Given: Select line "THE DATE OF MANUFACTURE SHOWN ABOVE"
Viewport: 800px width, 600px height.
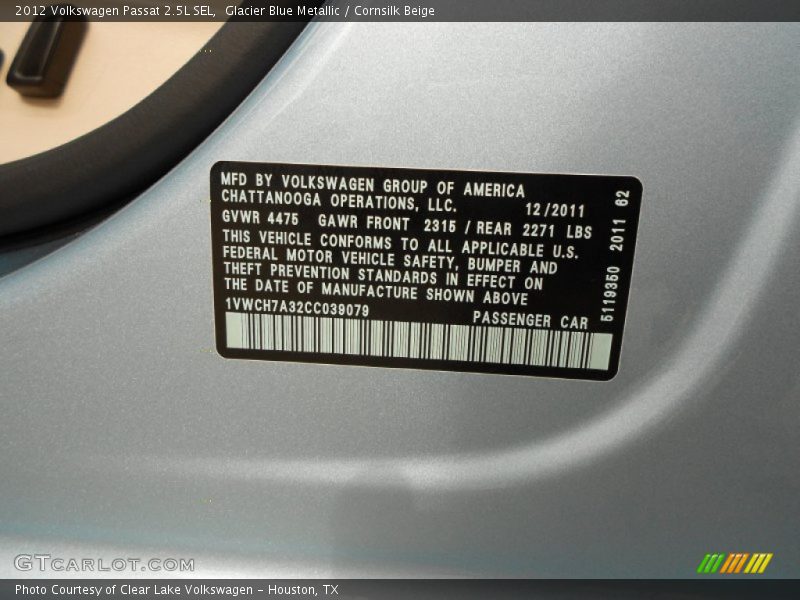Looking at the screenshot, I should coord(376,290).
